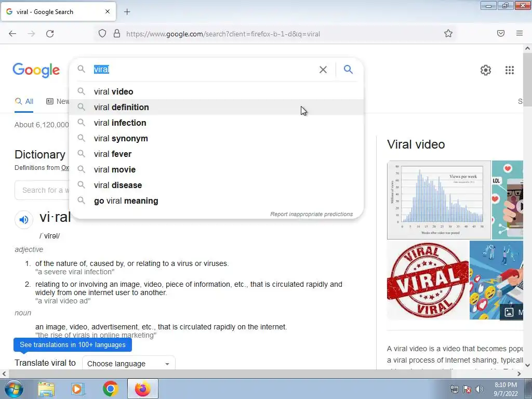Open the 'Choose language' translation dropdown

coord(129,363)
